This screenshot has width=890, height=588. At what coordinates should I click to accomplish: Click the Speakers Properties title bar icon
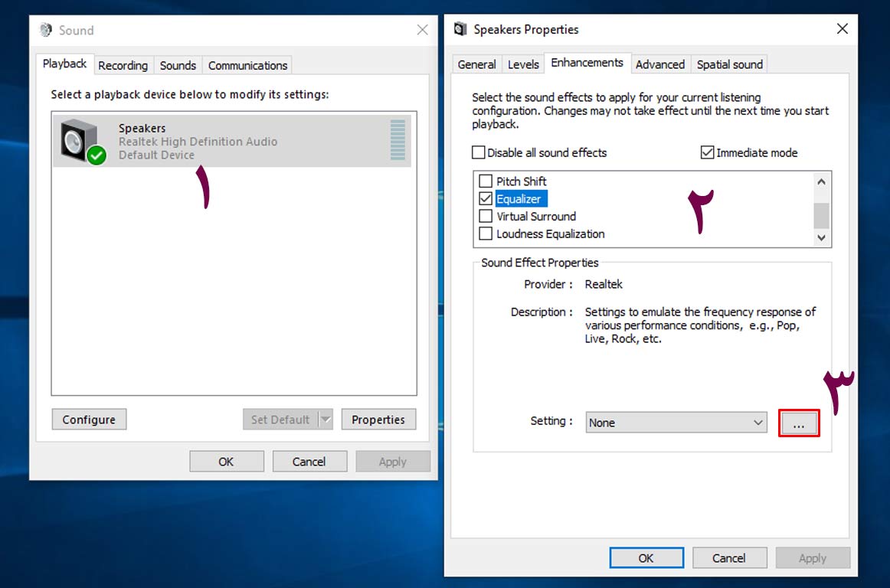460,30
